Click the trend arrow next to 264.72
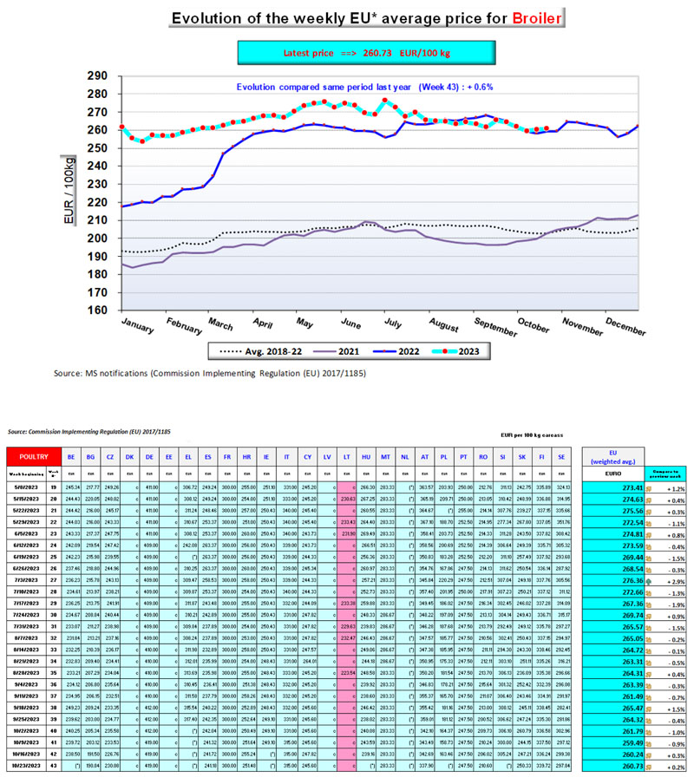This screenshot has width=694, height=784. pyautogui.click(x=649, y=651)
